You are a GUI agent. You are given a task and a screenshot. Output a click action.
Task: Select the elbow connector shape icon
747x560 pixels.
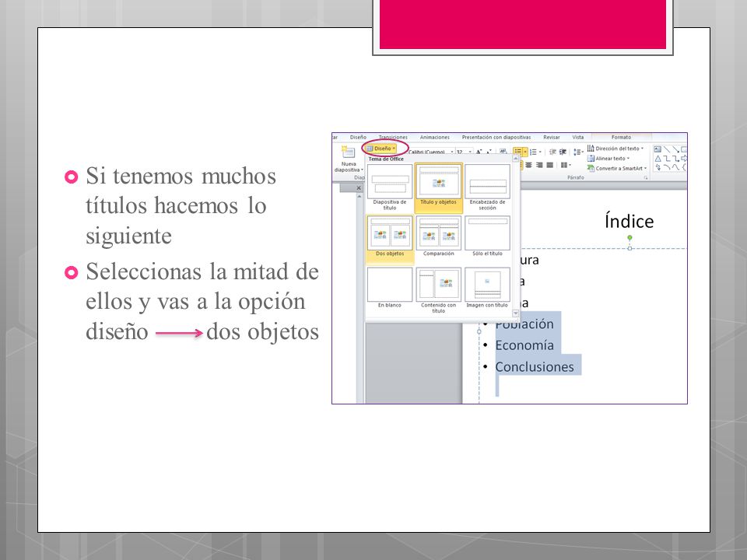[x=667, y=159]
